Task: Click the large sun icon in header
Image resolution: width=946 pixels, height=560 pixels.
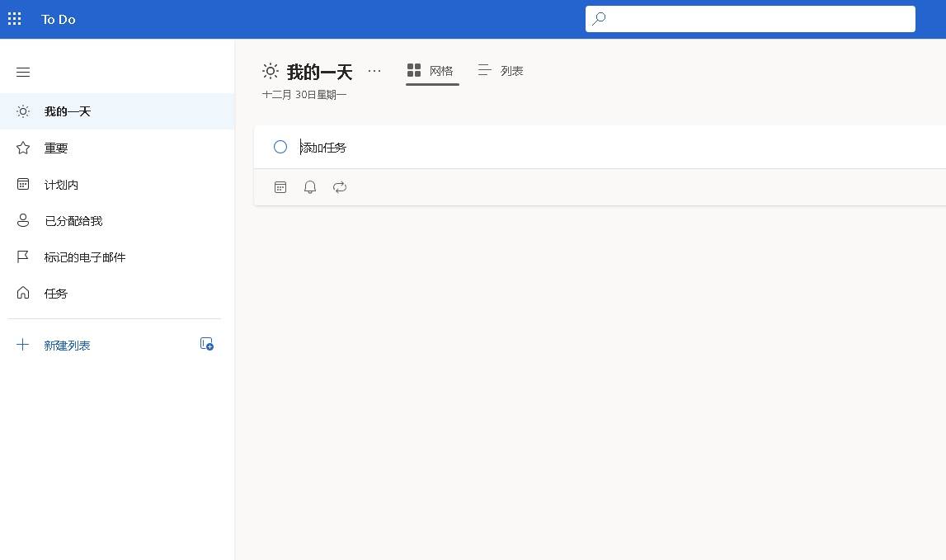Action: click(x=271, y=71)
